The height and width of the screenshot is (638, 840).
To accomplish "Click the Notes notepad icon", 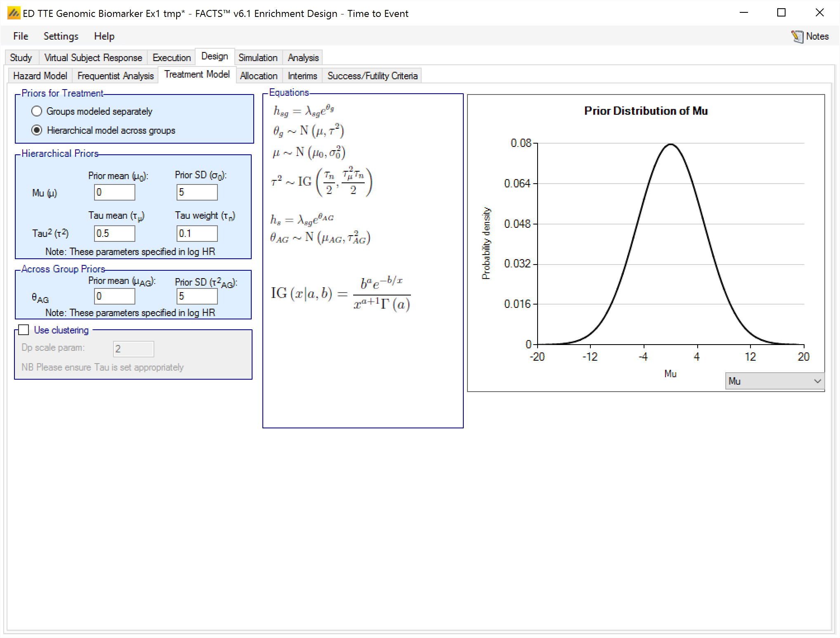I will tap(797, 37).
